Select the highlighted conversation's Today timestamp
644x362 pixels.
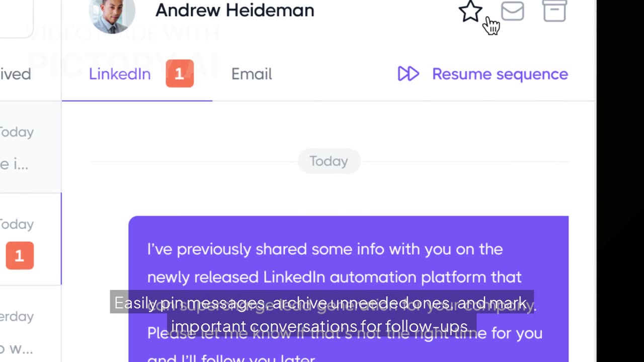click(17, 224)
